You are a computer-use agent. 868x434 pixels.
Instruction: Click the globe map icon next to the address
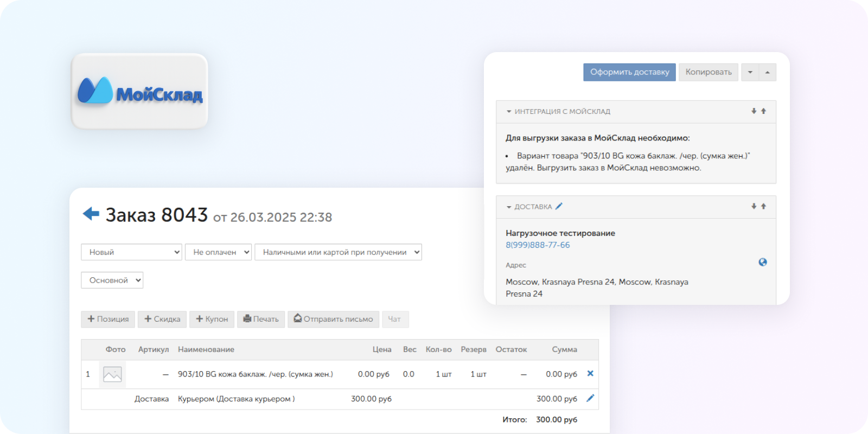coord(763,262)
